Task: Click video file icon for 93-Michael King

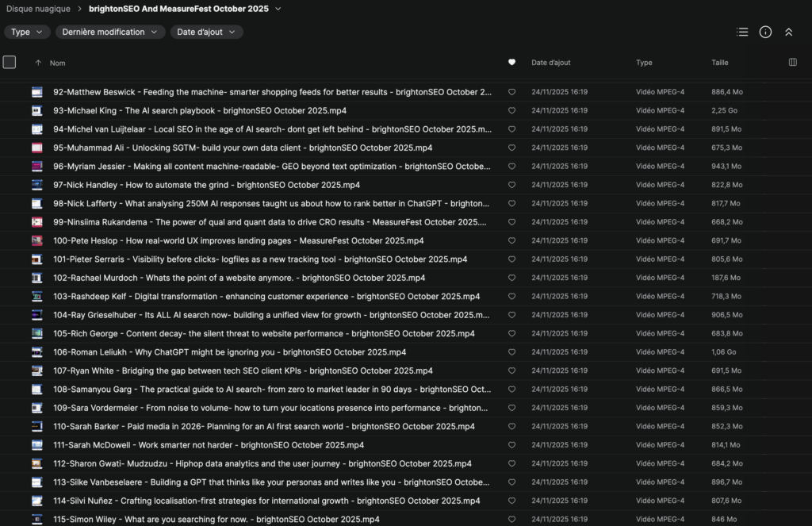Action: [36, 110]
